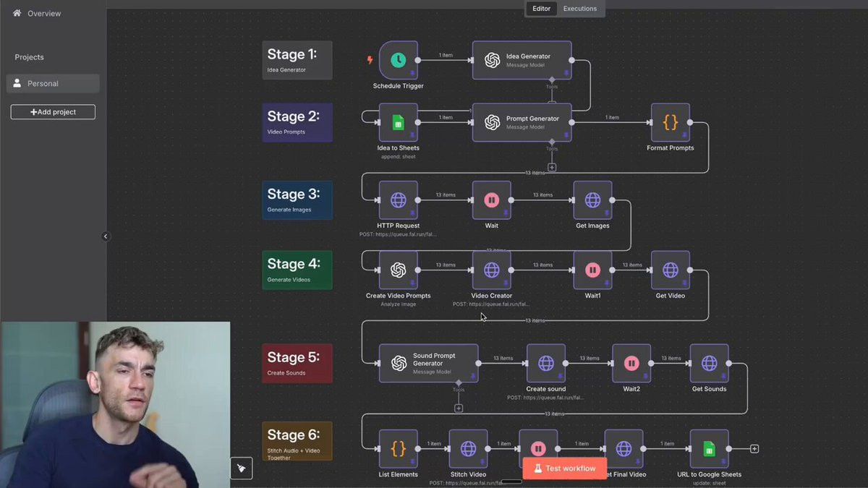Open the Wait1 pause node
868x488 pixels.
pyautogui.click(x=593, y=270)
